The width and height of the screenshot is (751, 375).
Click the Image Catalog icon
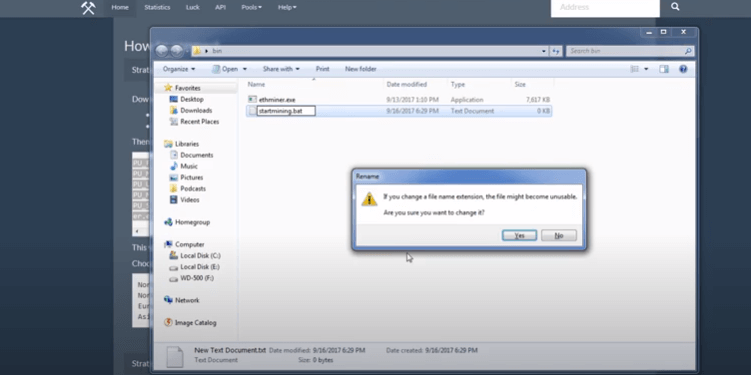point(168,323)
